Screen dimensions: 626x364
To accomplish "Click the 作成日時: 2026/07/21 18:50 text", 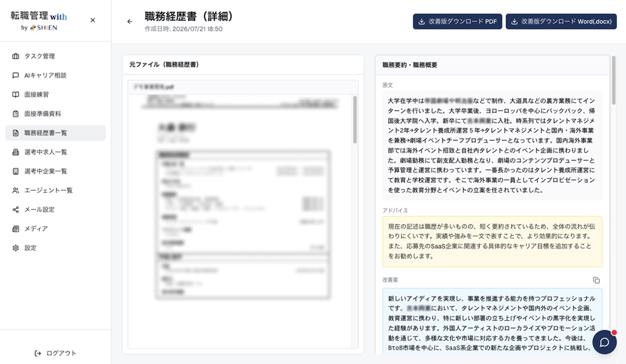I will (184, 29).
